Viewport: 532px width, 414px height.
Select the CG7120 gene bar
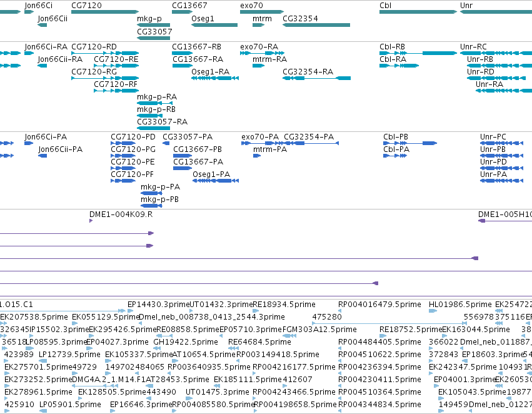[x=105, y=12]
